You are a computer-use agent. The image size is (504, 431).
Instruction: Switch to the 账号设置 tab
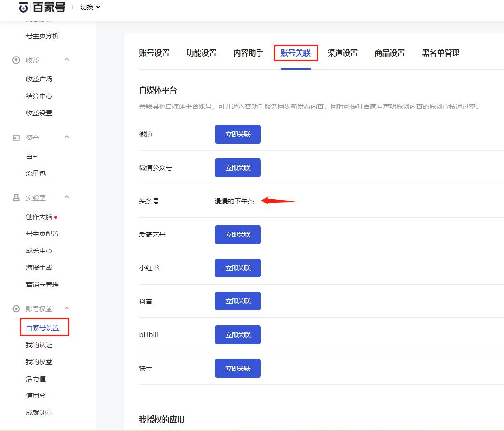click(154, 53)
